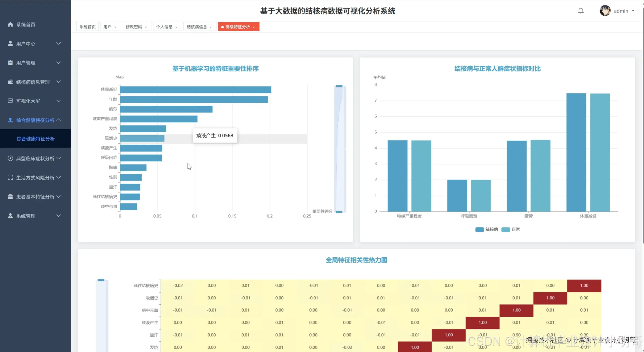This screenshot has width=644, height=352.
Task: Click the 系统首页 tab button
Action: pyautogui.click(x=88, y=27)
